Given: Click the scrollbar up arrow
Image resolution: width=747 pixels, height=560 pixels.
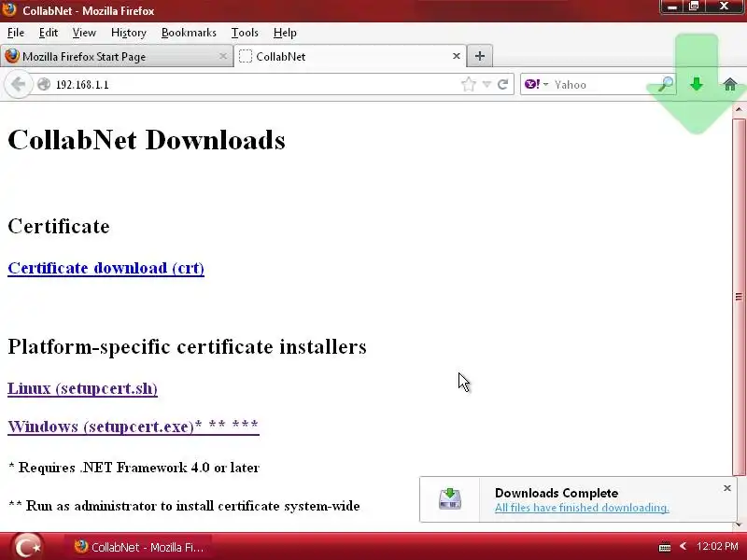Looking at the screenshot, I should pos(739,109).
